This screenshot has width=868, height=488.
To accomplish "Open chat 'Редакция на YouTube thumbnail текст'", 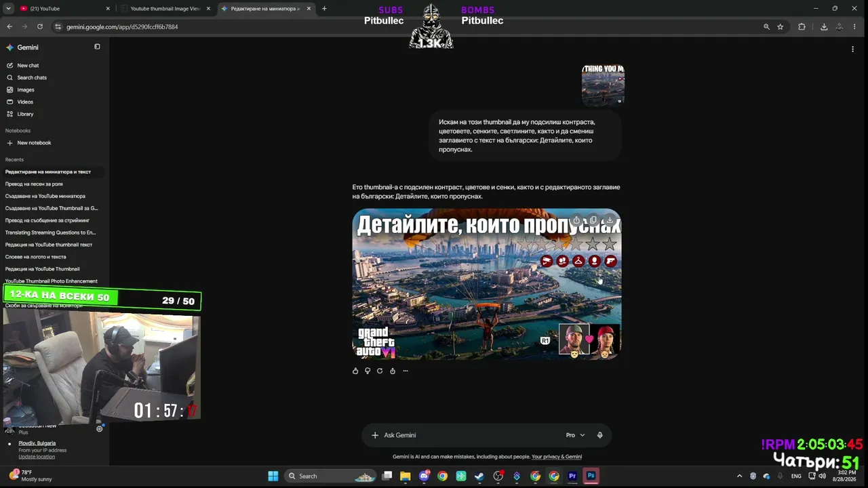I will tap(49, 245).
